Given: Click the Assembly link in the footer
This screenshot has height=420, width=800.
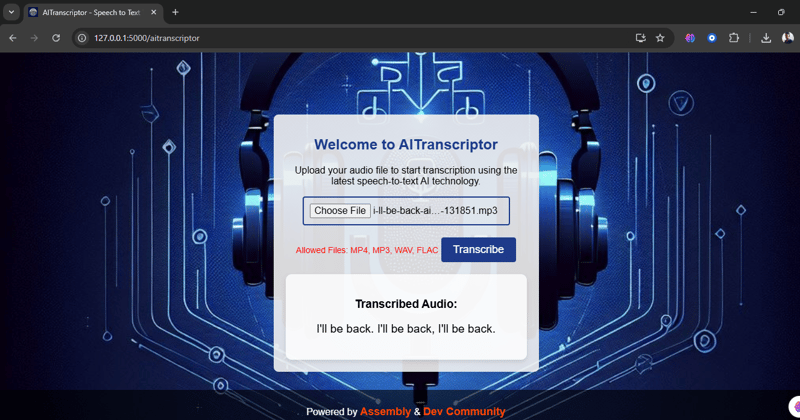Looking at the screenshot, I should [x=385, y=411].
